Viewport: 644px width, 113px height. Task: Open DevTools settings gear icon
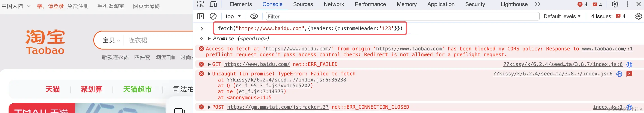pos(615,4)
